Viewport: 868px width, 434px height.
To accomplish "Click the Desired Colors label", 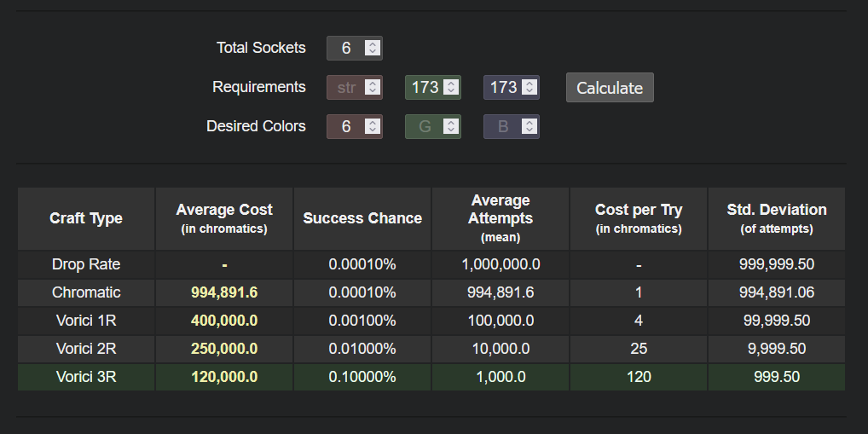I will coord(256,127).
